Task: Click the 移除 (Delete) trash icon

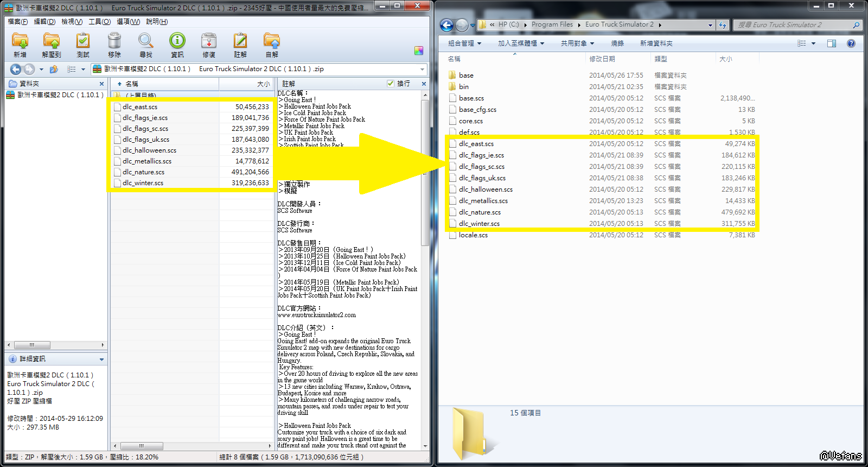Action: click(114, 45)
